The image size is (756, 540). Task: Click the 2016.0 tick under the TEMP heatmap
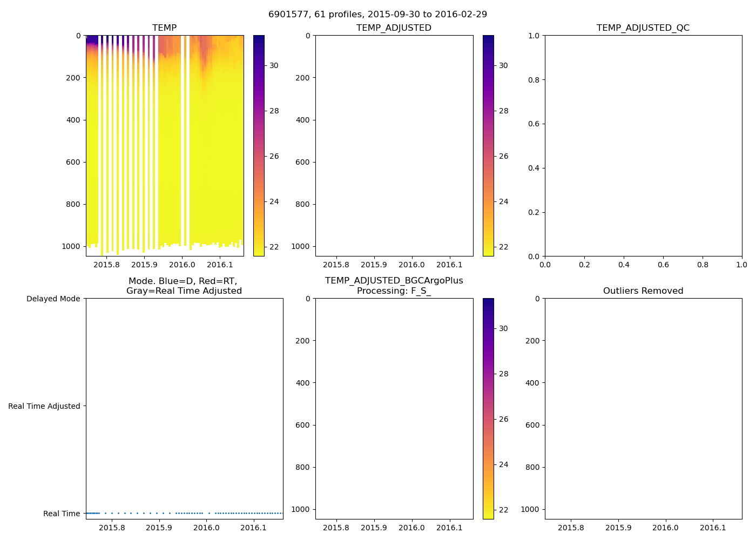tap(182, 265)
